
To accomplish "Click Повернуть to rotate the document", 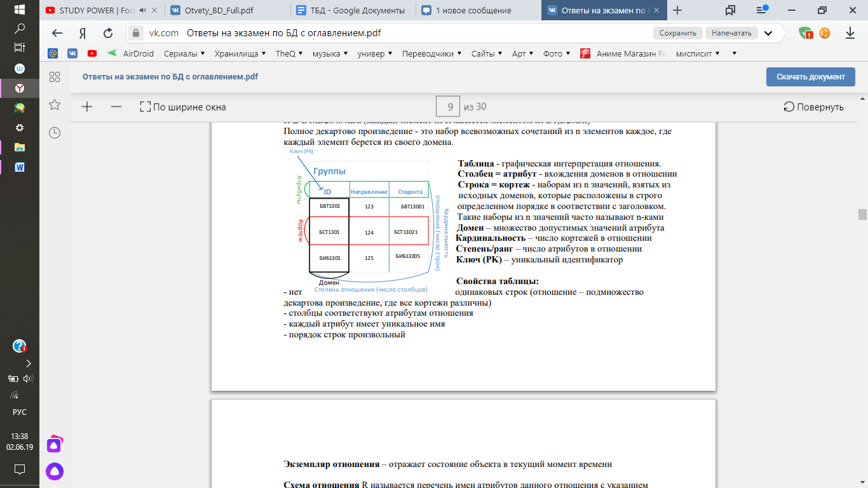I will tap(813, 107).
